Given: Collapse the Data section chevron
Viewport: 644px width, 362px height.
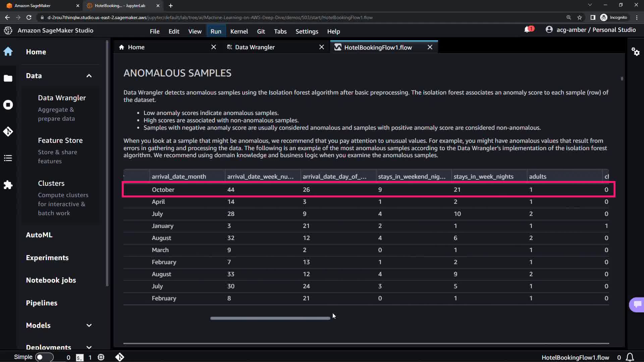Looking at the screenshot, I should 89,76.
